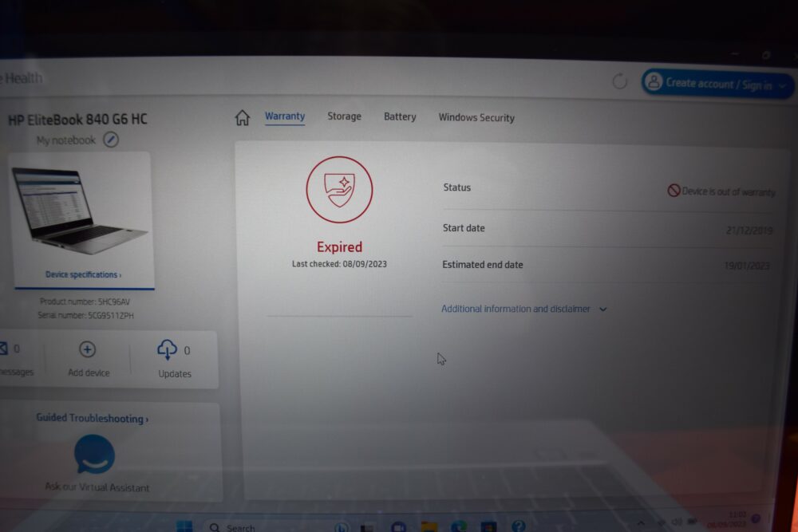Select Last checked: 08/09/2023 text
798x532 pixels.
339,264
